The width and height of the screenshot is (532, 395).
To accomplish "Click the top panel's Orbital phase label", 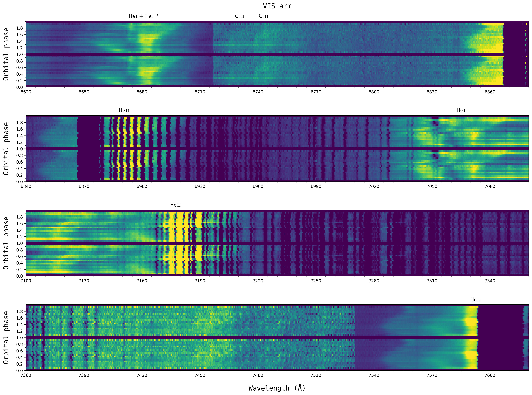I will pyautogui.click(x=6, y=54).
